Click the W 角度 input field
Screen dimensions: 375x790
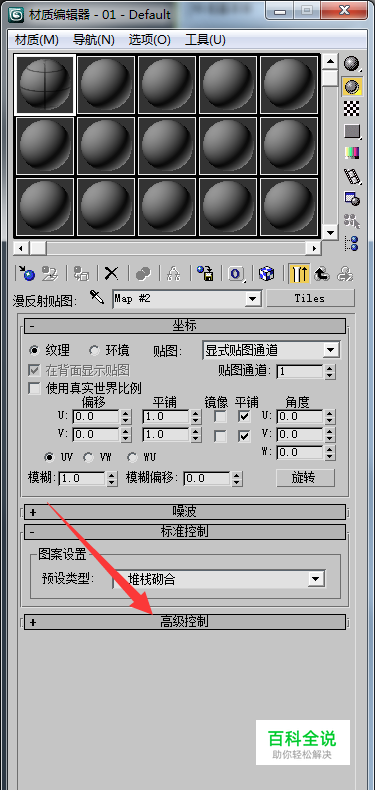[x=300, y=452]
